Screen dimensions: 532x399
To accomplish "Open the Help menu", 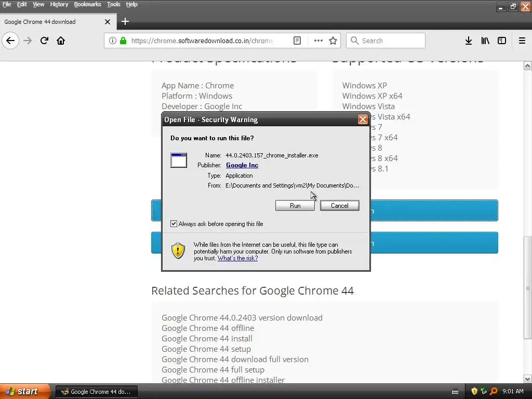I will pos(131,4).
